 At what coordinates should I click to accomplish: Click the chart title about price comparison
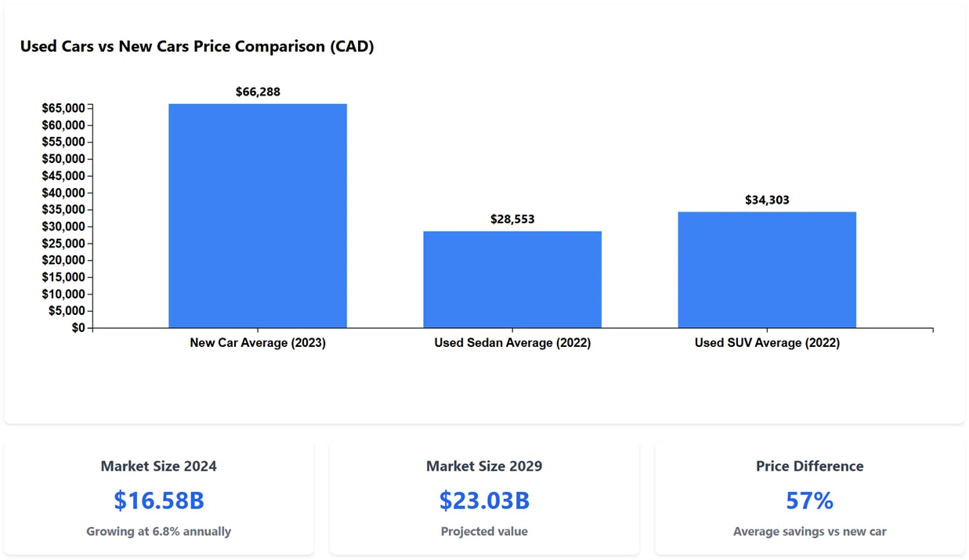click(197, 46)
